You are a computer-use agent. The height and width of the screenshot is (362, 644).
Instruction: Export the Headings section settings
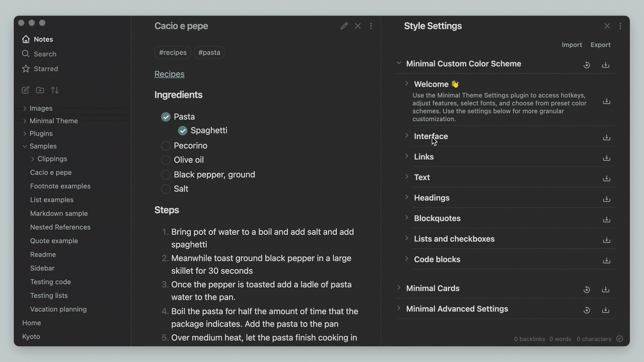pos(607,199)
